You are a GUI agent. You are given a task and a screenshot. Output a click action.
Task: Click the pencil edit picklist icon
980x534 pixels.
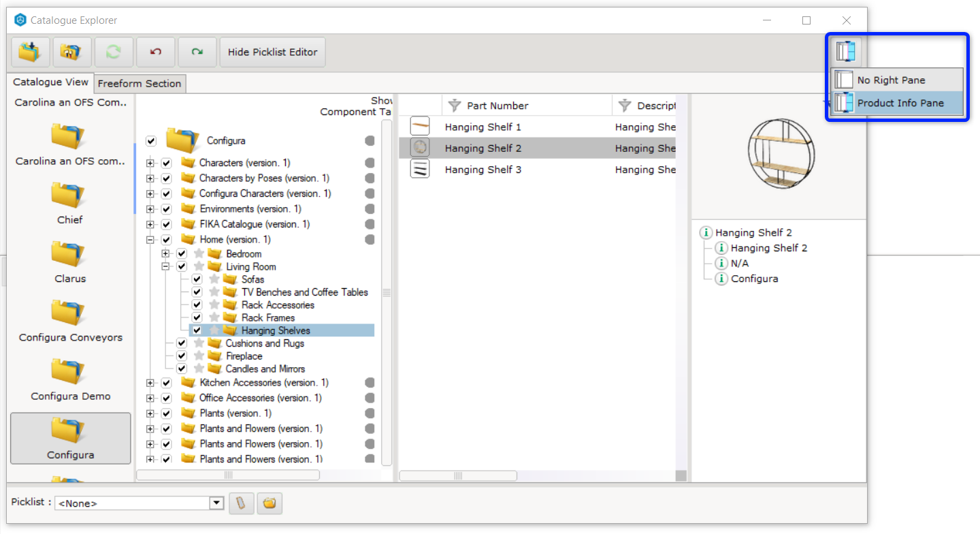[241, 503]
